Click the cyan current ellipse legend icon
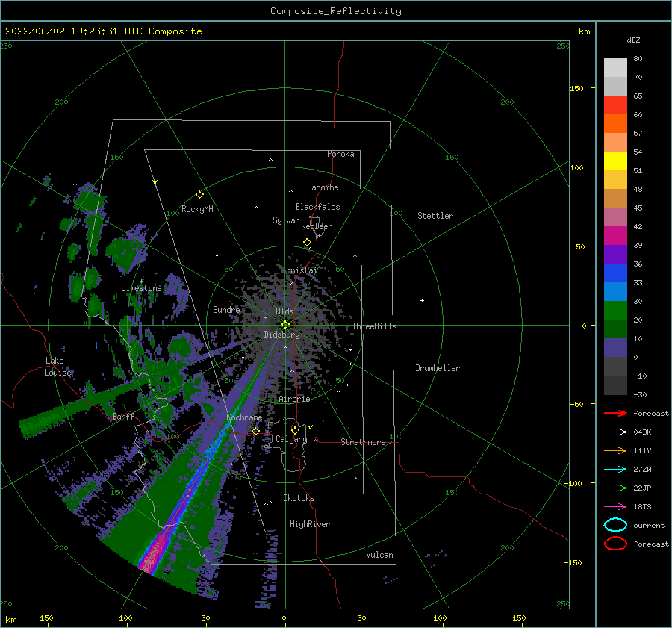This screenshot has height=628, width=672. coord(615,525)
